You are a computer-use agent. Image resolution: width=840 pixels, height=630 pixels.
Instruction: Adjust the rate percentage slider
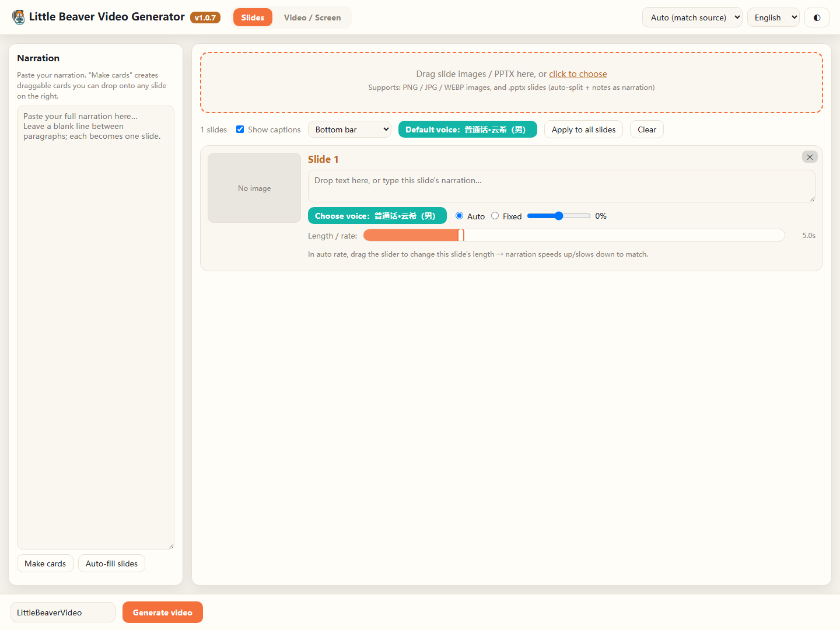pyautogui.click(x=559, y=216)
